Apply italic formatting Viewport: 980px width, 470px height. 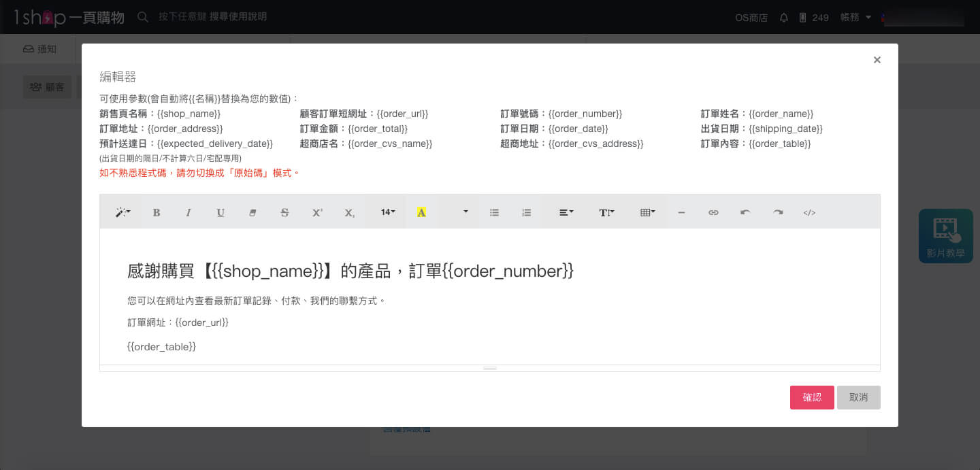coord(189,212)
